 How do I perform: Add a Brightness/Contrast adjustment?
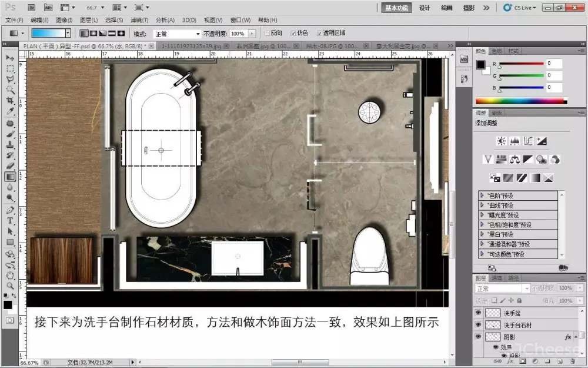click(x=501, y=141)
